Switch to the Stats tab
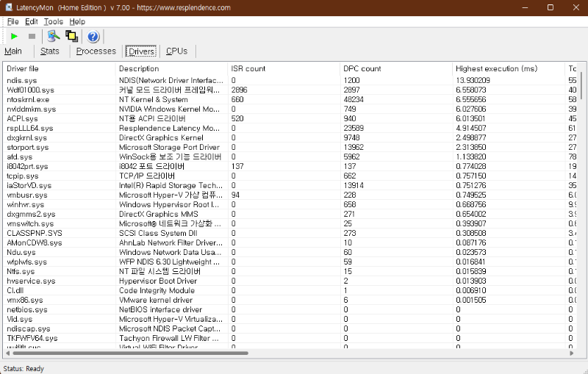 click(x=50, y=51)
